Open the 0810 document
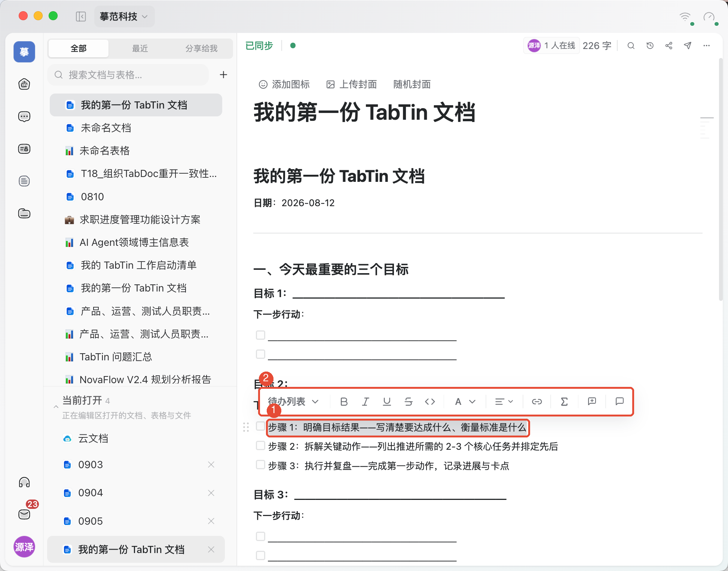The height and width of the screenshot is (571, 728). pos(136,197)
